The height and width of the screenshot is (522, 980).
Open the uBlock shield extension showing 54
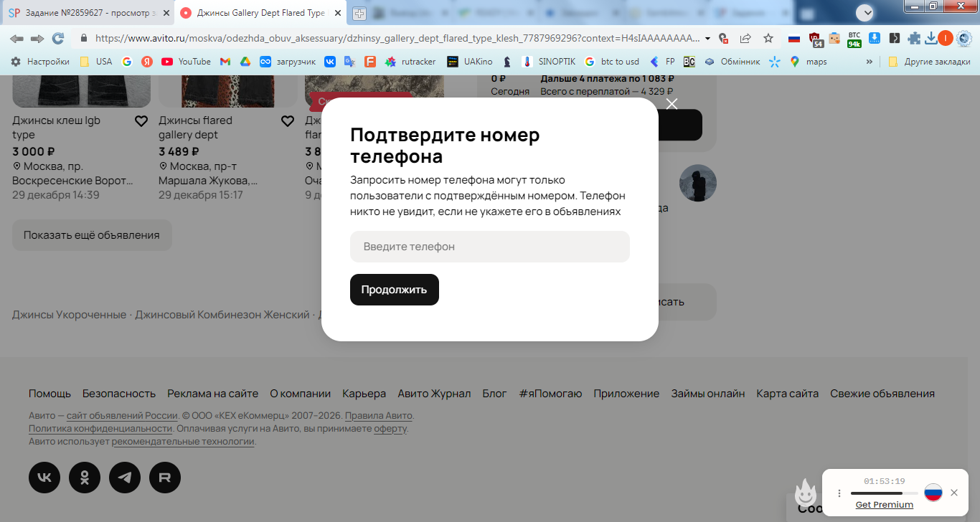tap(816, 39)
